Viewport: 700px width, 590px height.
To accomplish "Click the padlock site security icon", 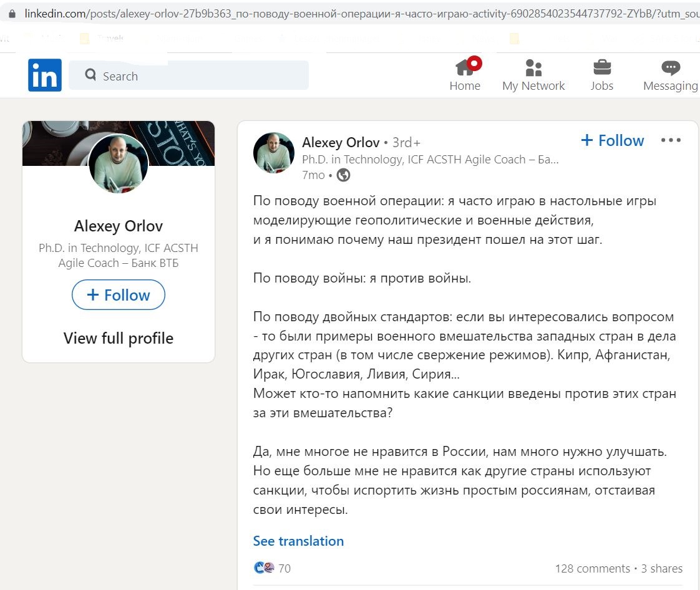I will (x=12, y=14).
